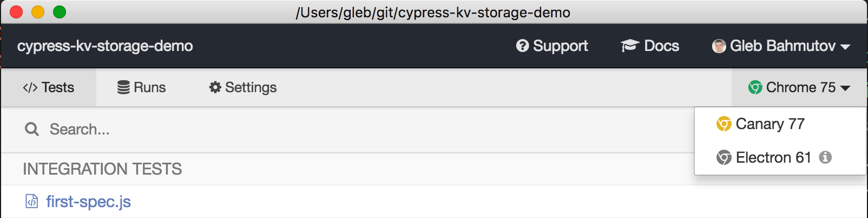Click the Gleb Bahmutov avatar picture
868x218 pixels.
(x=719, y=46)
